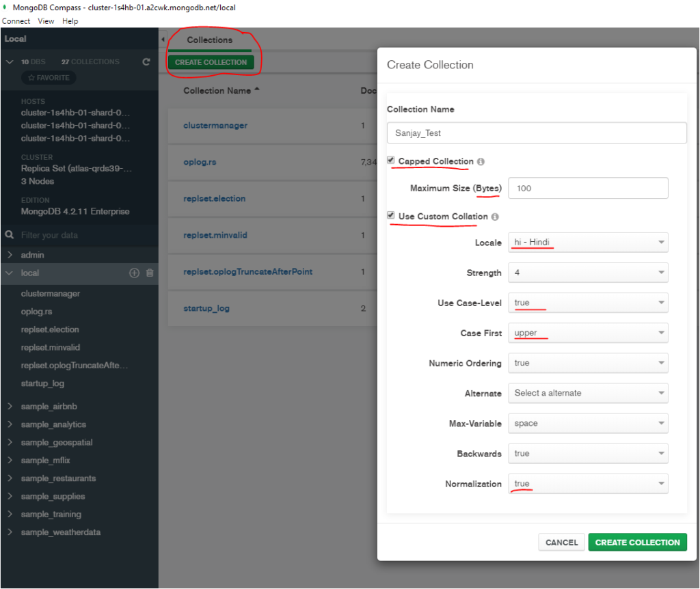Viewport: 700px width, 589px height.
Task: Open the startup_log collection link
Action: point(206,308)
